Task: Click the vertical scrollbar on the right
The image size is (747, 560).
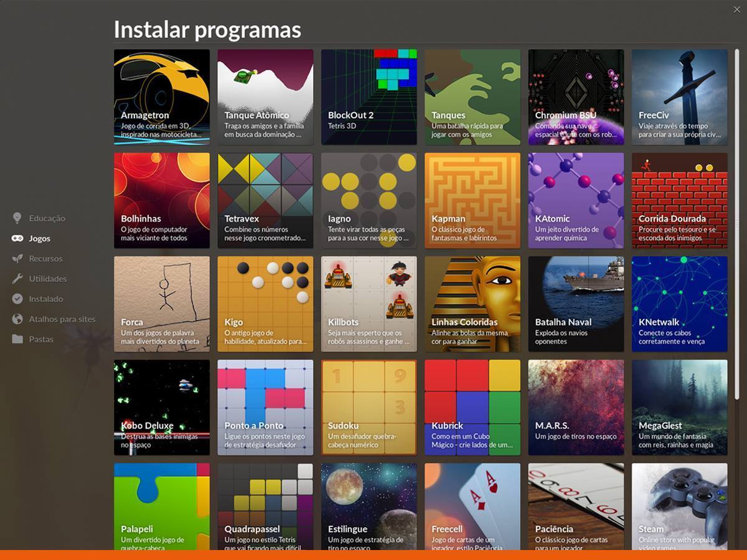Action: coord(737,224)
